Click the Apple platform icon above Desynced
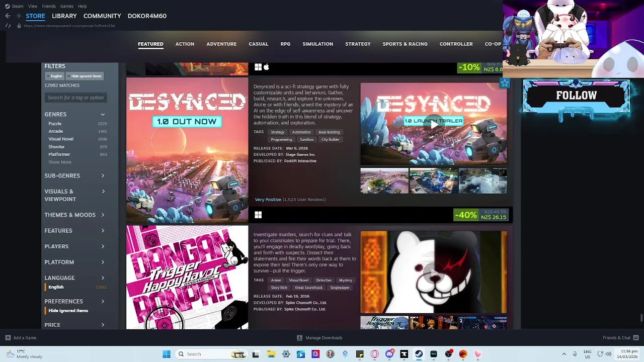Image resolution: width=644 pixels, height=362 pixels. [x=266, y=67]
